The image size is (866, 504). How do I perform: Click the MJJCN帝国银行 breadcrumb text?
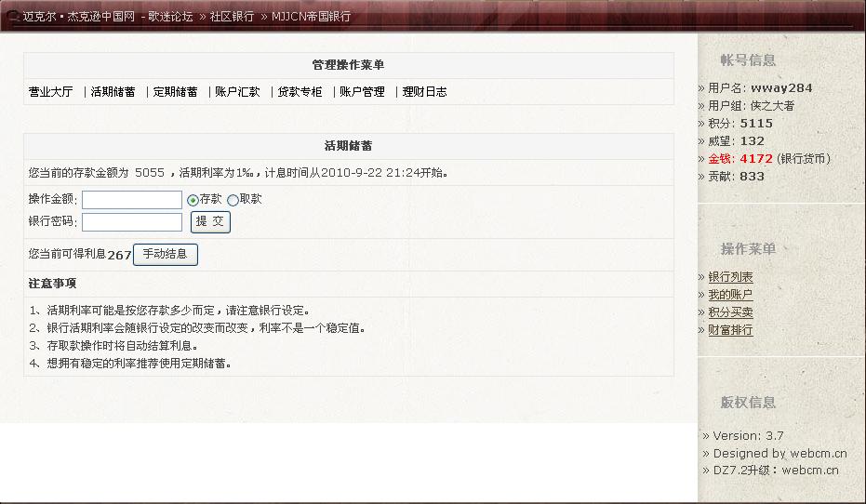pos(311,17)
